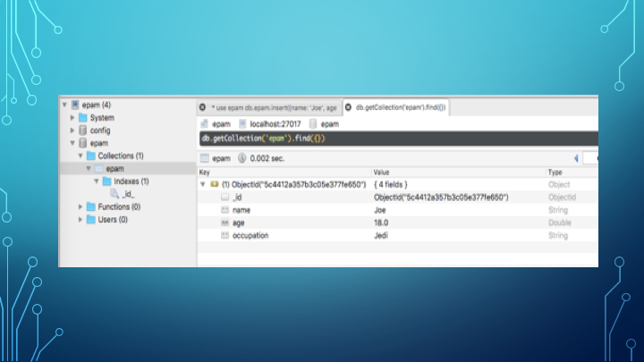Screen dimensions: 644x362
Task: Click the value 'Jedi' in occupation row
Action: (381, 236)
